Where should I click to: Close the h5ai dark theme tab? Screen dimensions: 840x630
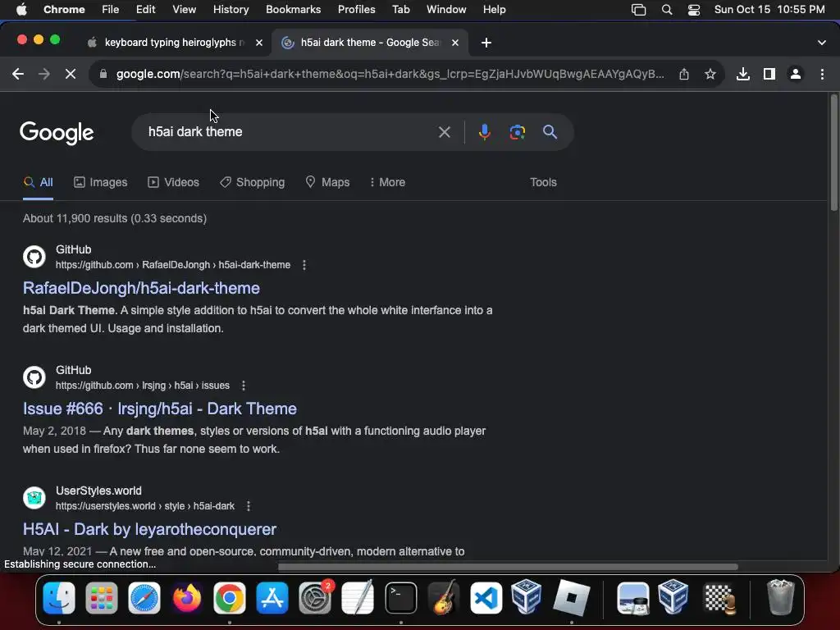[454, 43]
